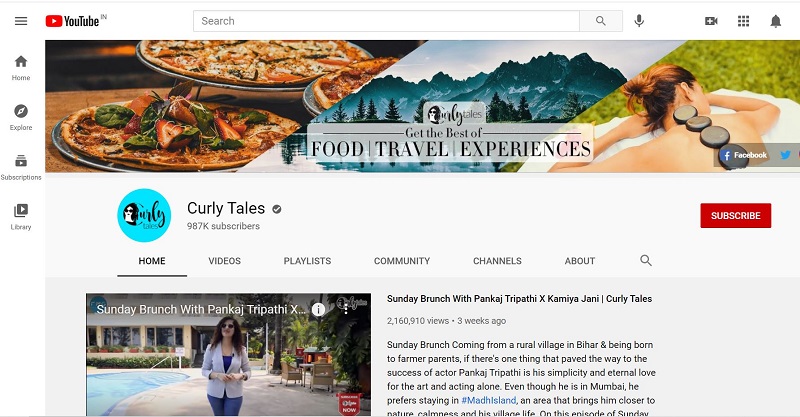Select Home in the left sidebar
Viewport: 800px width, 417px height.
[x=21, y=68]
